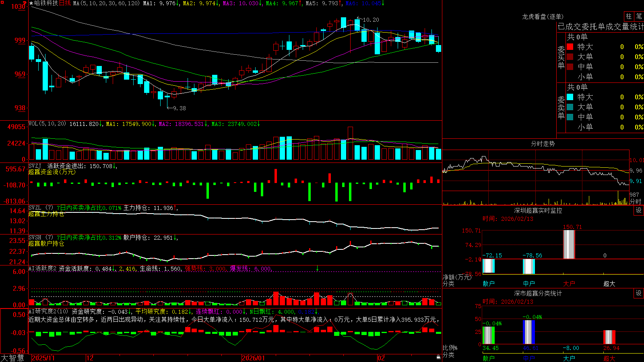This screenshot has height=362, width=644.
Task: Open MA(5,10,20,30,60,120) indicator parameters
Action: point(106,3)
